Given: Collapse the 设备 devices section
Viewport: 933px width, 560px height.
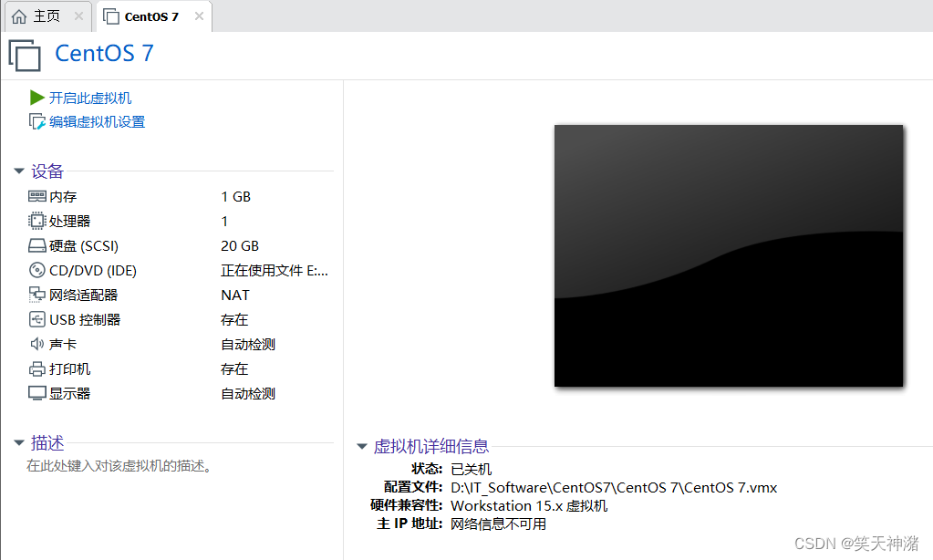Looking at the screenshot, I should (x=19, y=171).
